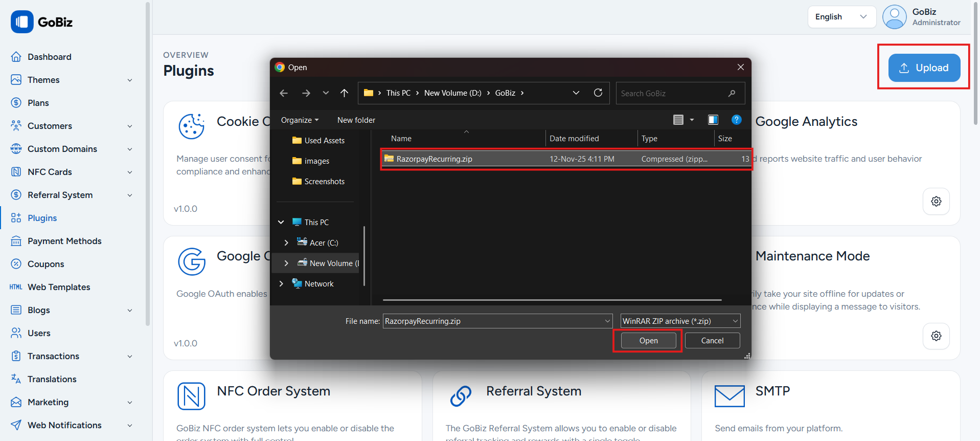The width and height of the screenshot is (980, 441).
Task: Open the Used Assets folder
Action: coord(318,141)
